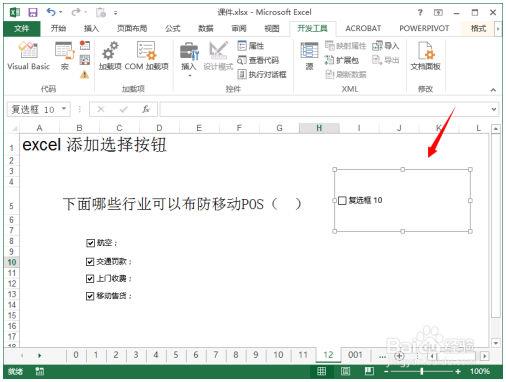The image size is (506, 382).
Task: Save the workbook with the floppy icon
Action: (x=33, y=13)
